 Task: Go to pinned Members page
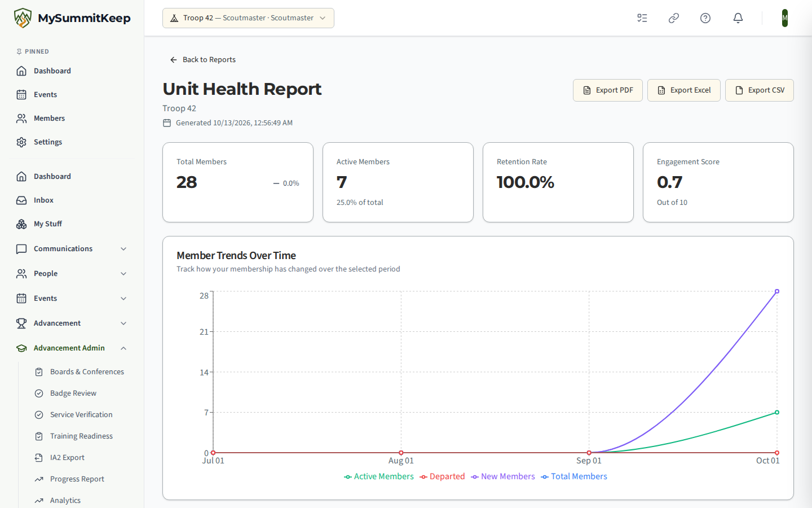pos(72,118)
